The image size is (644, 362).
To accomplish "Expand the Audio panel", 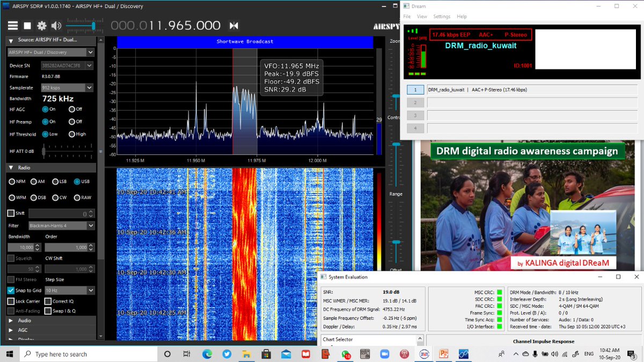I will click(x=11, y=321).
